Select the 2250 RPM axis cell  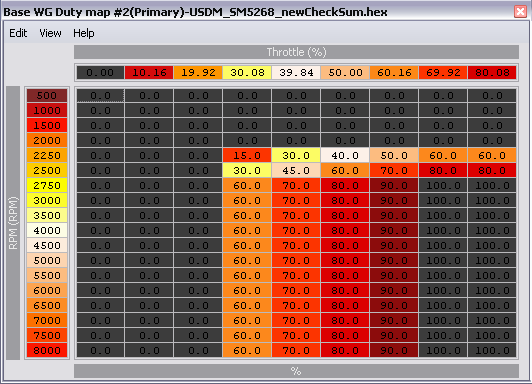point(47,155)
